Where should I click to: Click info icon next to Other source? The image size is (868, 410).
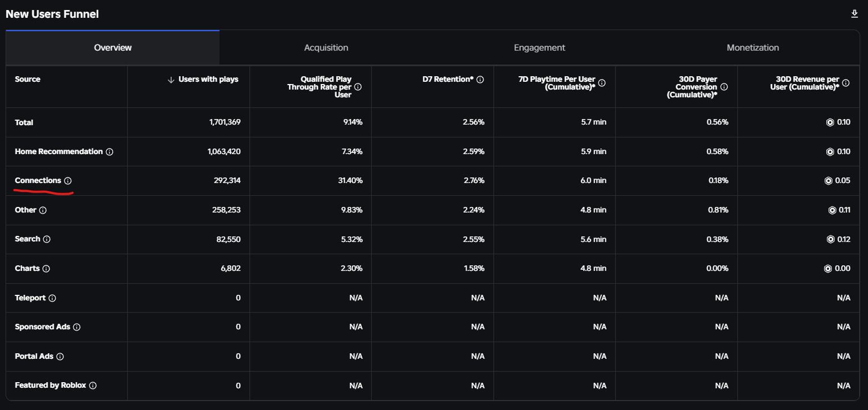click(43, 210)
